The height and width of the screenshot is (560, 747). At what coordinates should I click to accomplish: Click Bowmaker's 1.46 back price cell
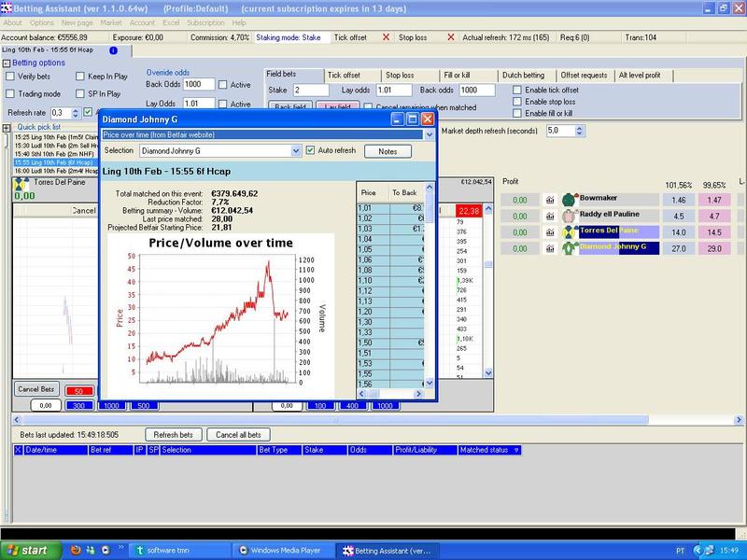point(679,200)
